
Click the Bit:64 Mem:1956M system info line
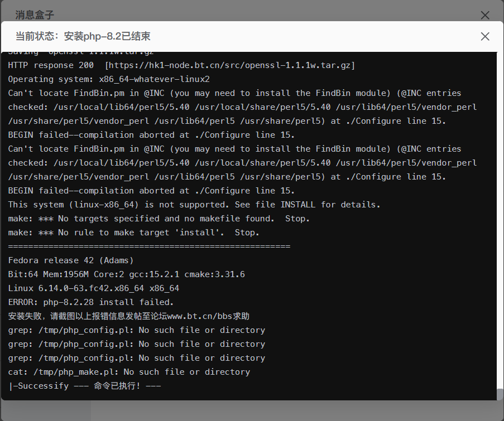click(126, 274)
